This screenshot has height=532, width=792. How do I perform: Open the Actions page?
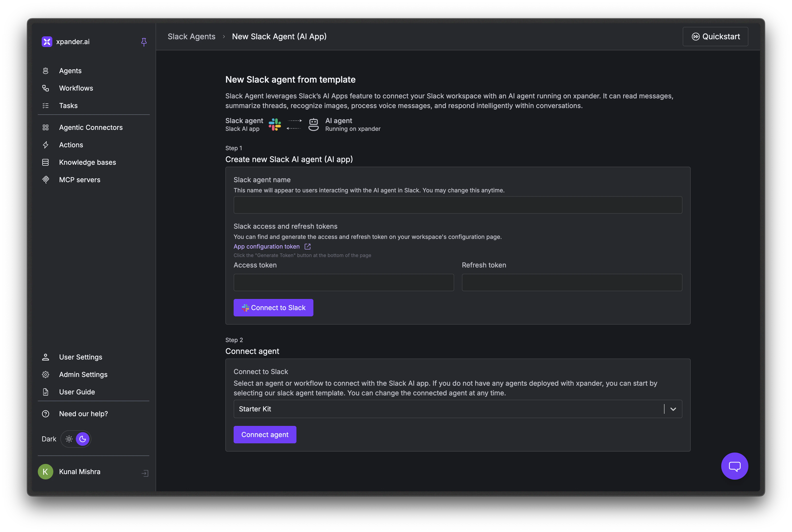[71, 145]
